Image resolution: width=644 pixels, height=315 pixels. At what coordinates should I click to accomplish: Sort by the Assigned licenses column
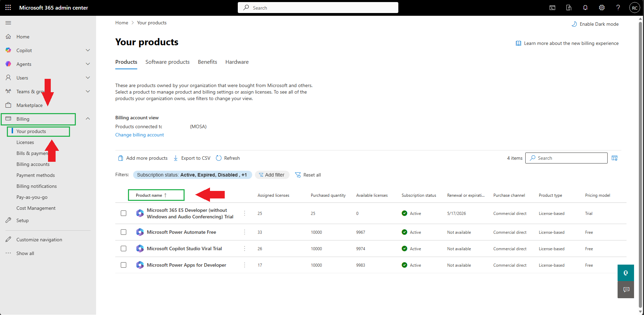pos(273,195)
